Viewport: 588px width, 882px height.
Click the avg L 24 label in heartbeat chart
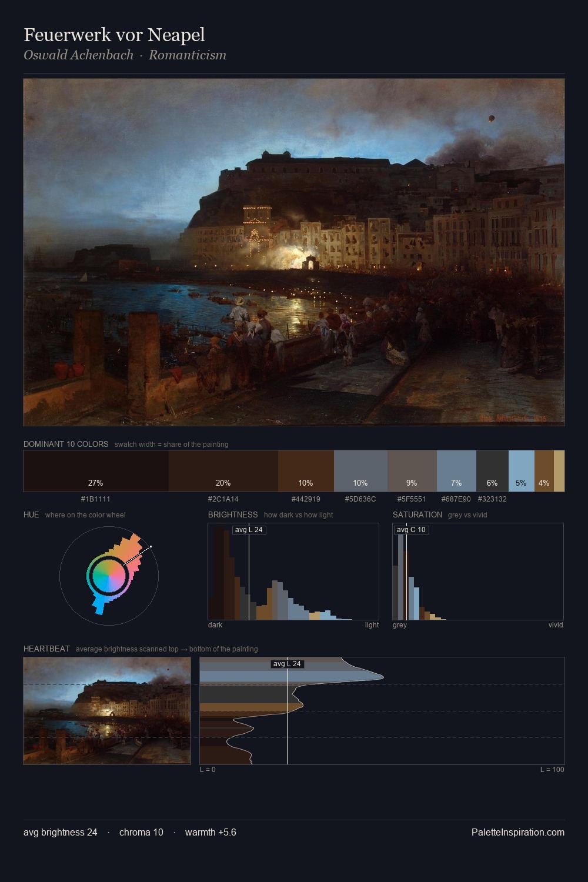287,664
